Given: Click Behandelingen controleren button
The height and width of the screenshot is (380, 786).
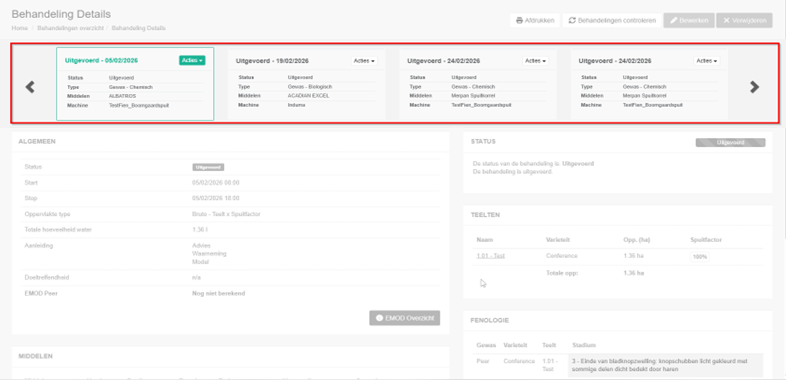Looking at the screenshot, I should click(612, 21).
